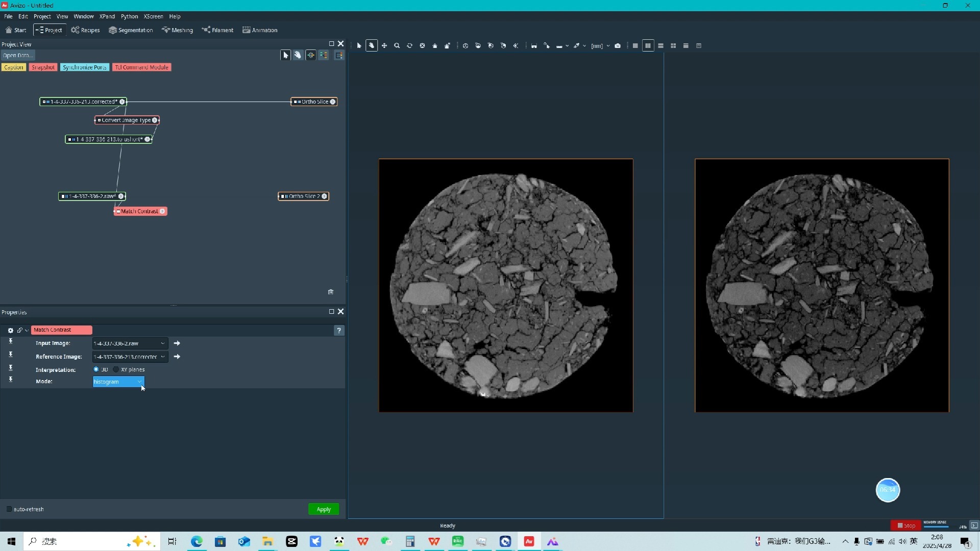Click the Open Data button
Image resolution: width=980 pixels, height=551 pixels.
(x=17, y=55)
